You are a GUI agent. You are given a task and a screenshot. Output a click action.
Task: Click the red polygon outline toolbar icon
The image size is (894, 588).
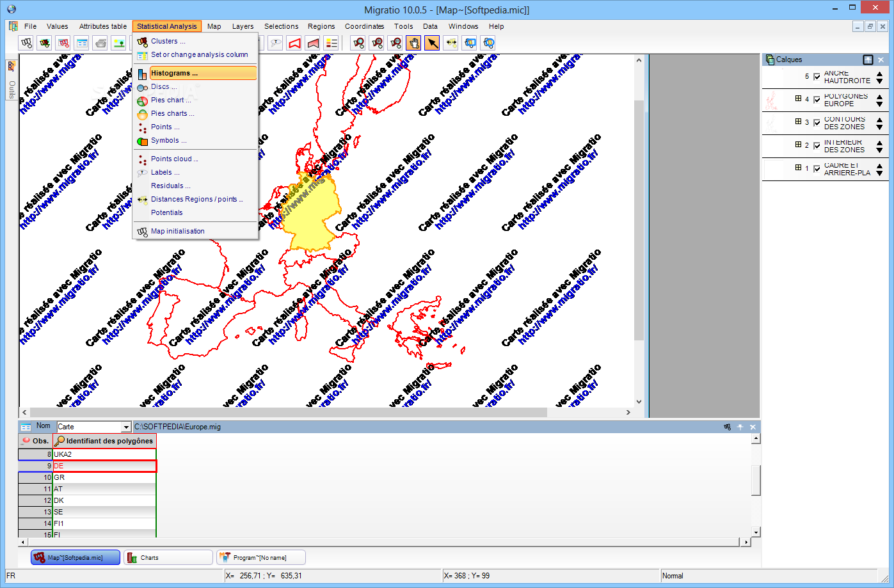tap(294, 43)
